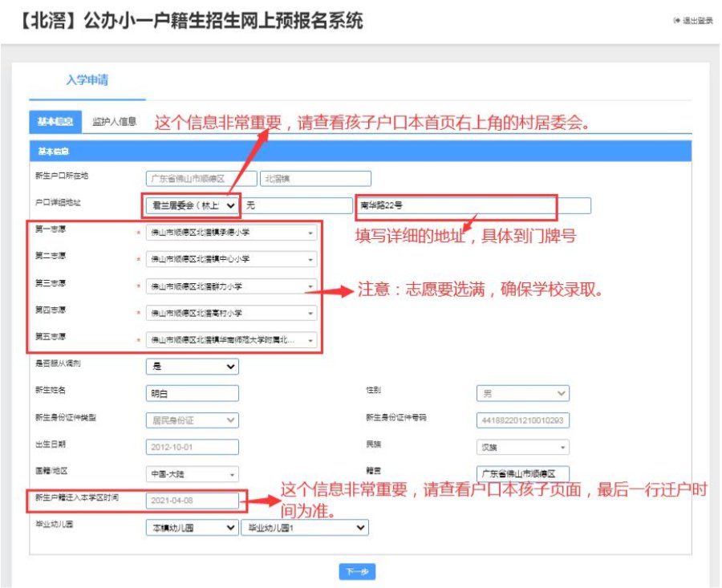Expand the 第二志愿 school dropdown
Screen dimensions: 722x588
[231, 260]
